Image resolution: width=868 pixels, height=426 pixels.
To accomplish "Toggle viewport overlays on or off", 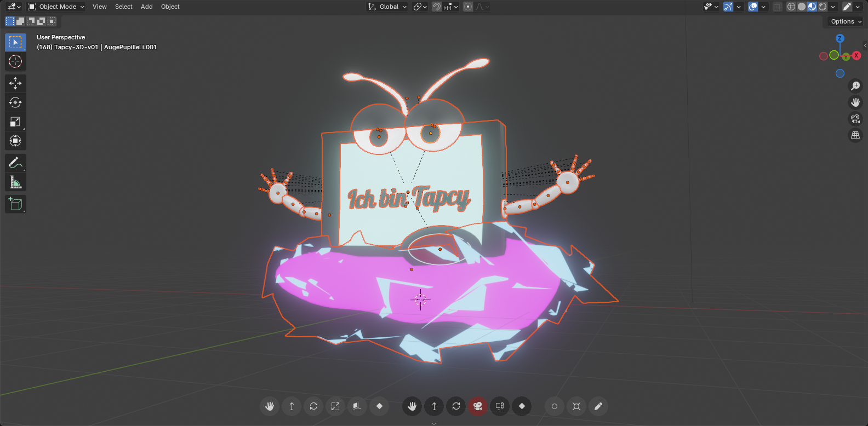I will click(x=753, y=7).
